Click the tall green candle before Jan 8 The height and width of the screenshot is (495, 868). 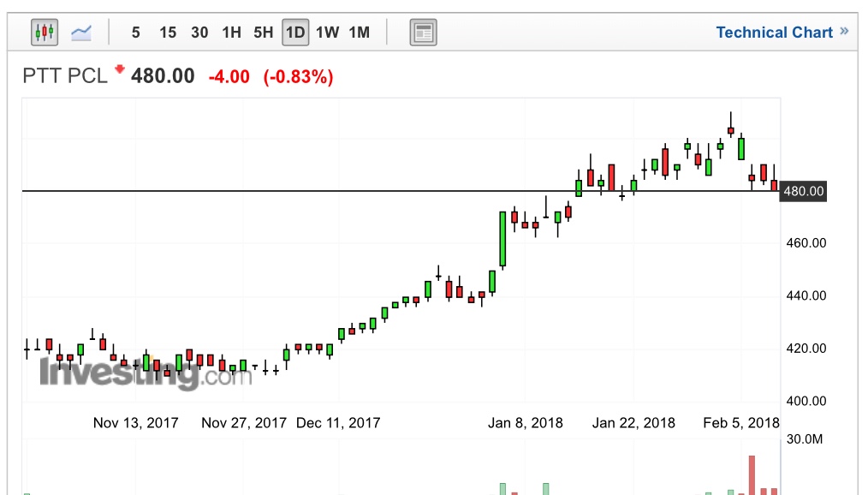click(502, 239)
